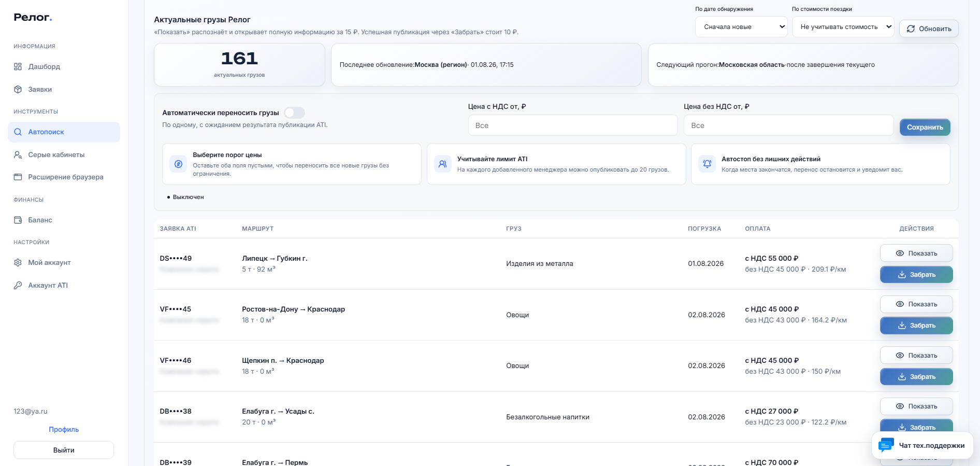This screenshot has height=466, width=980.
Task: Click the ЗАЯВКА ATI column header
Action: (x=178, y=229)
